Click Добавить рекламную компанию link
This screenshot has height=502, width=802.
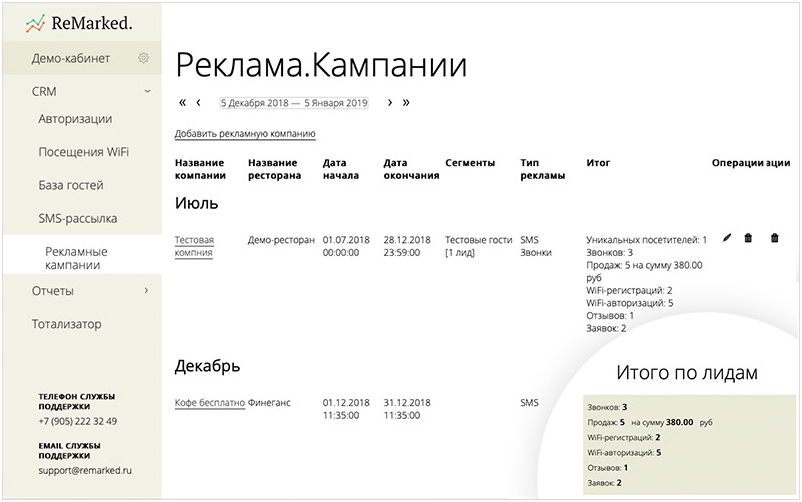tap(245, 133)
